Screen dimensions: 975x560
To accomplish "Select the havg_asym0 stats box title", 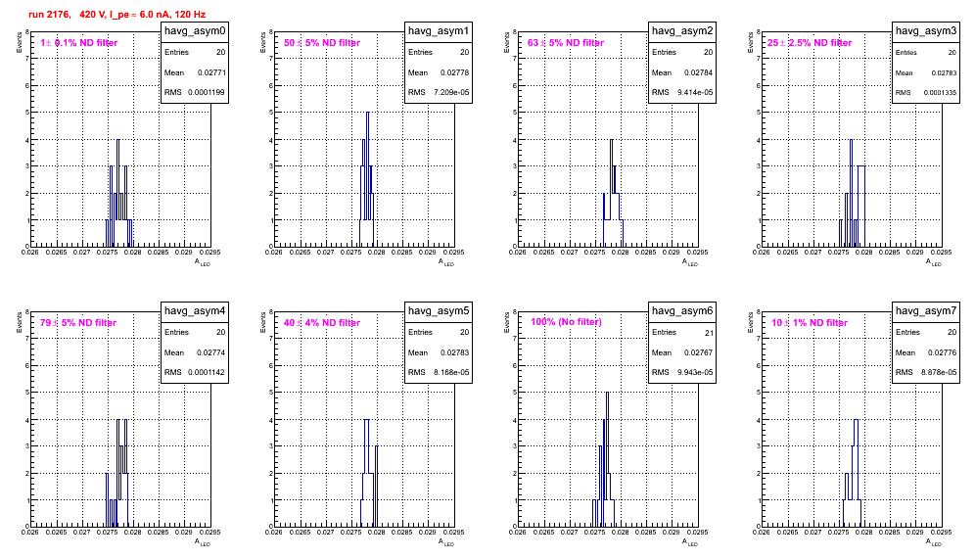I will (x=195, y=30).
